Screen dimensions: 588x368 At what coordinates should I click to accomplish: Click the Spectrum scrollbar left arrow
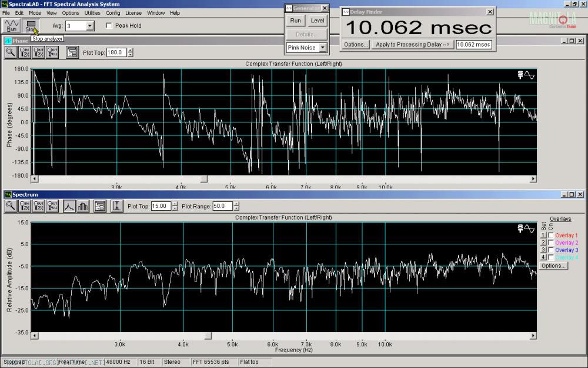tap(35, 336)
